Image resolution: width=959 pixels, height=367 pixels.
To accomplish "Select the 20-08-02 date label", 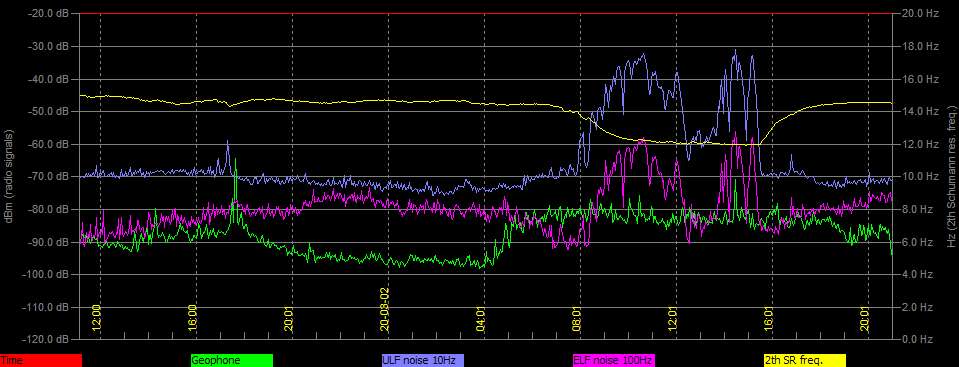I will [385, 309].
